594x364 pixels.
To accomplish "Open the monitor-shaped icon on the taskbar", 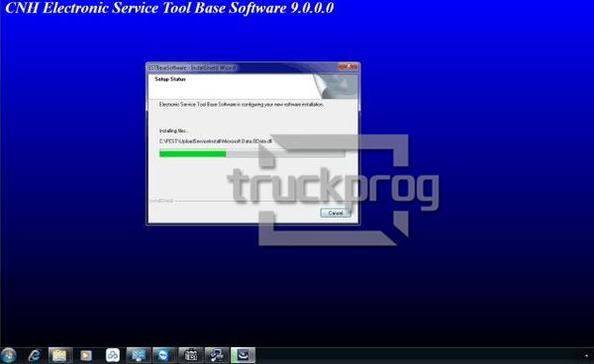I will pos(139,355).
